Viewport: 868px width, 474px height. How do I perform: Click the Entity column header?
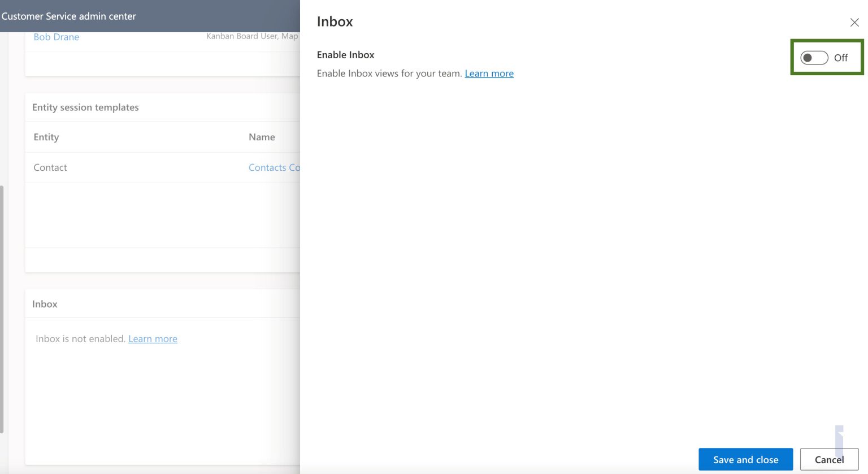click(46, 137)
